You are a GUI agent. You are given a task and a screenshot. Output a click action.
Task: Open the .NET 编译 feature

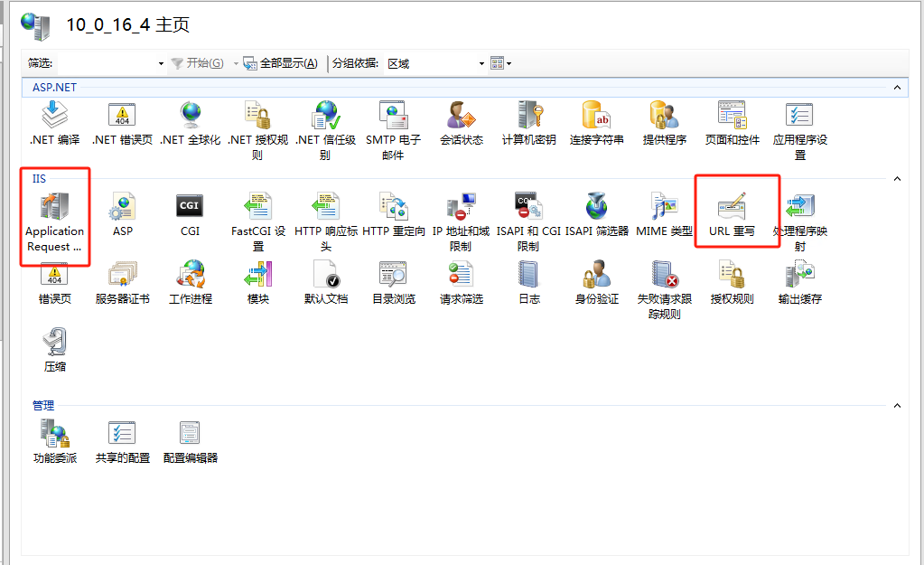pyautogui.click(x=55, y=123)
